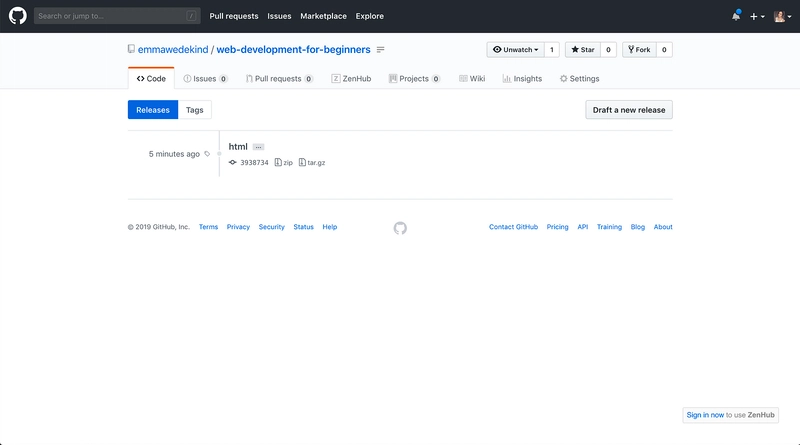Click the repository description lines icon
Screen dimensions: 800x445
(x=380, y=50)
